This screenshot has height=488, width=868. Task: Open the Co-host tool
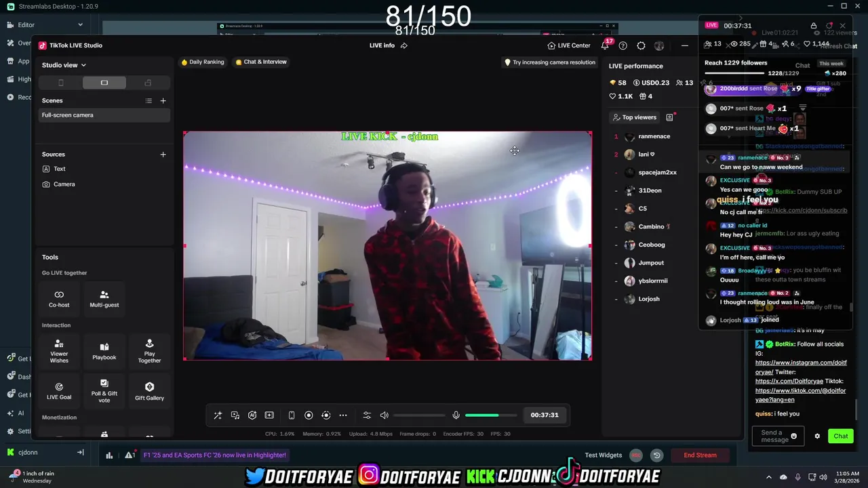pyautogui.click(x=59, y=298)
